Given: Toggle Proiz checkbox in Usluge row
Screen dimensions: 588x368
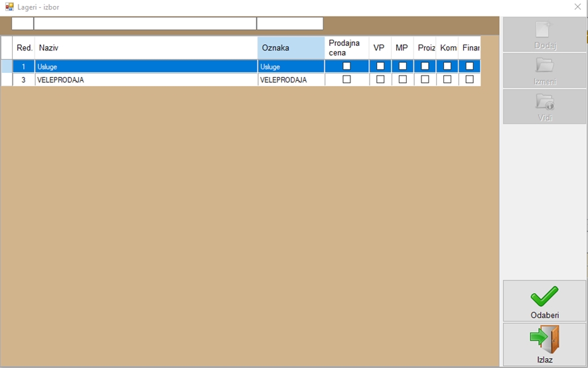Looking at the screenshot, I should click(425, 66).
